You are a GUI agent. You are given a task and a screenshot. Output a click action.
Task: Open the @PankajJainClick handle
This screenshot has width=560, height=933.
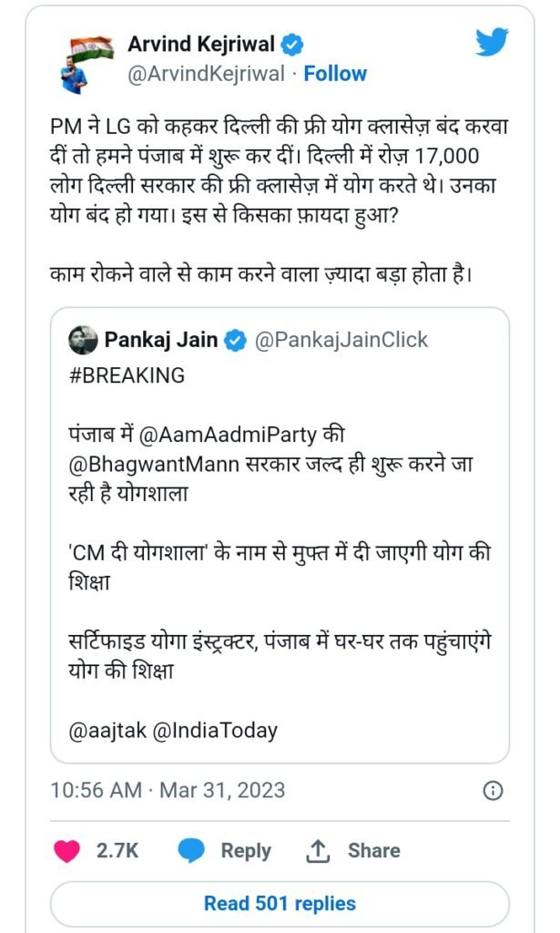coord(341,340)
